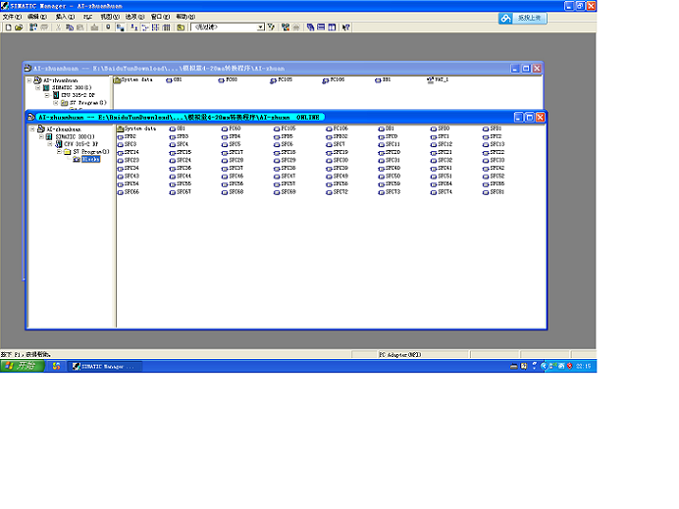Open the 帮助(H) menu

[185, 17]
